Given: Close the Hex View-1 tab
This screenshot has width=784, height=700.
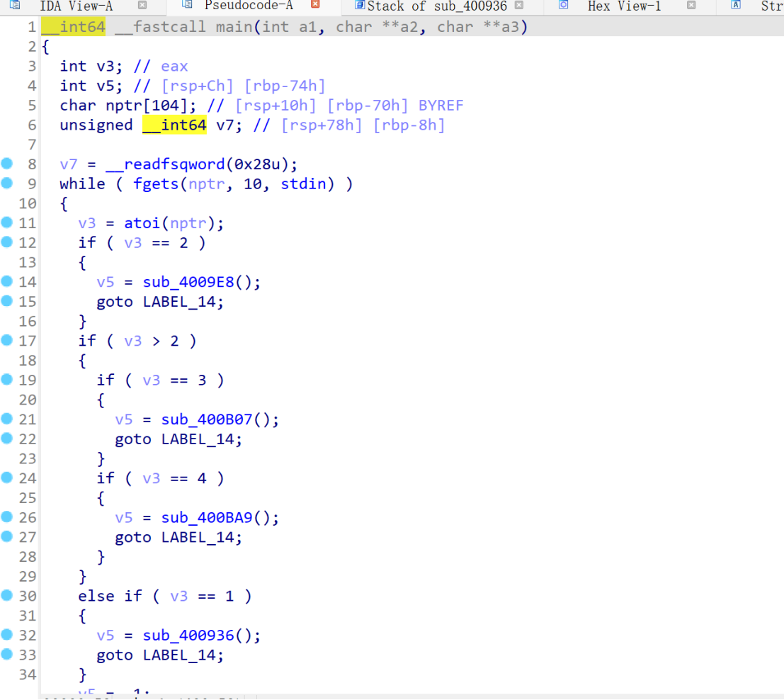Looking at the screenshot, I should (x=691, y=6).
